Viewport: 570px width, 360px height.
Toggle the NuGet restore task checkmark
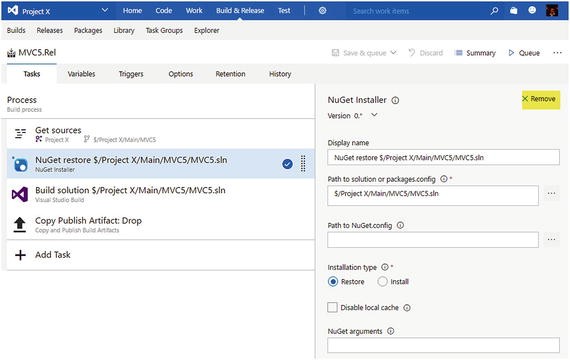tap(287, 164)
